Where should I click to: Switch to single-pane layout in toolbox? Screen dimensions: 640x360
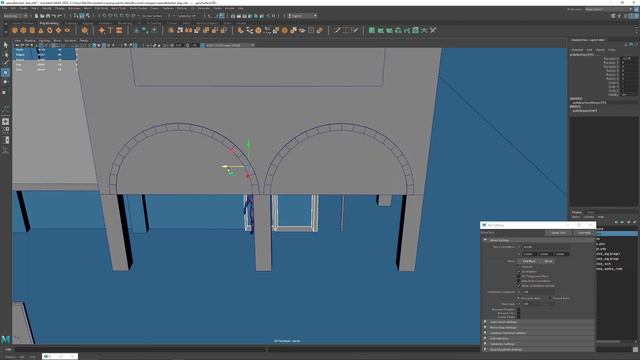[x=5, y=122]
